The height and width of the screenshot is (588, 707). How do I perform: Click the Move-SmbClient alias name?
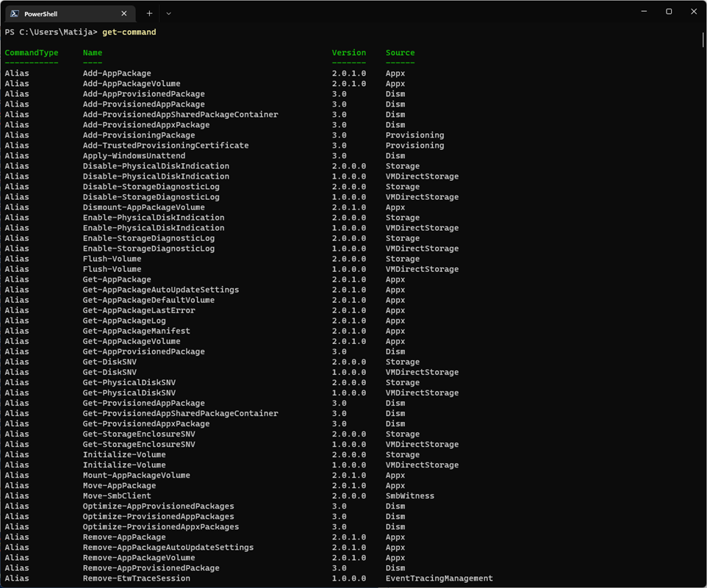(x=117, y=495)
